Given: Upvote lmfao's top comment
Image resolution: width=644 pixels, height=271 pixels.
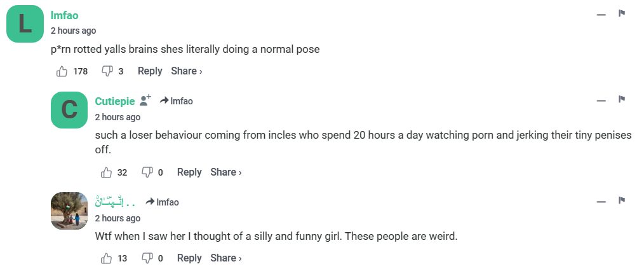Looking at the screenshot, I should [x=62, y=71].
